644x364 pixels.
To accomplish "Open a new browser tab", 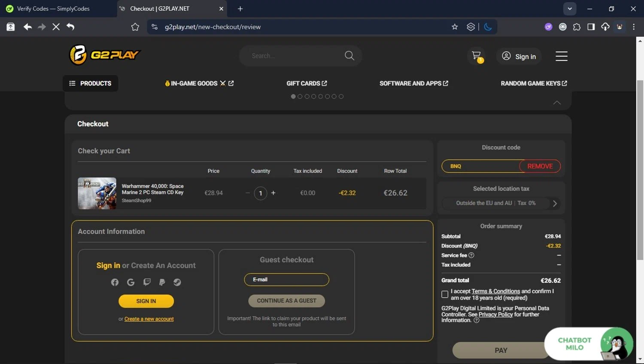I will (x=240, y=9).
